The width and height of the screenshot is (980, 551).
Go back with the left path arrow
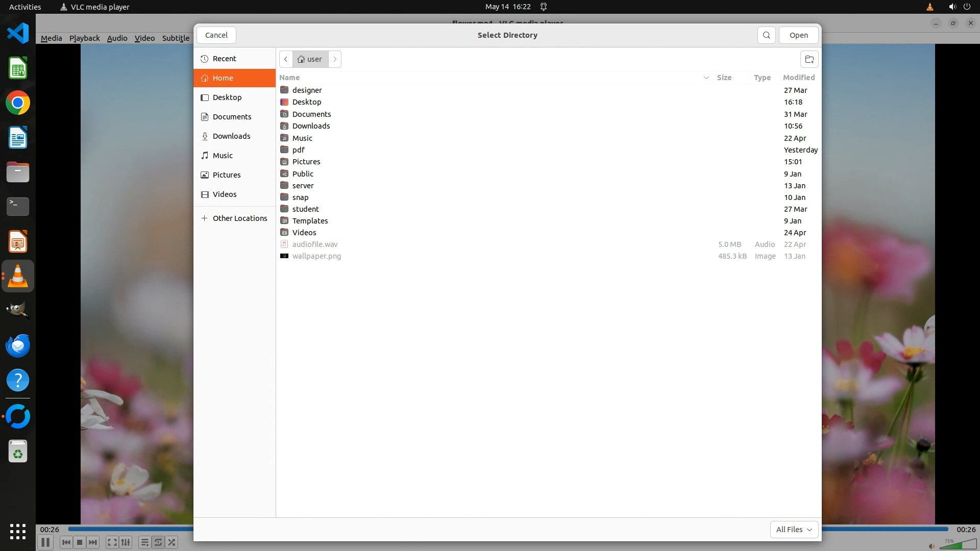(x=286, y=59)
